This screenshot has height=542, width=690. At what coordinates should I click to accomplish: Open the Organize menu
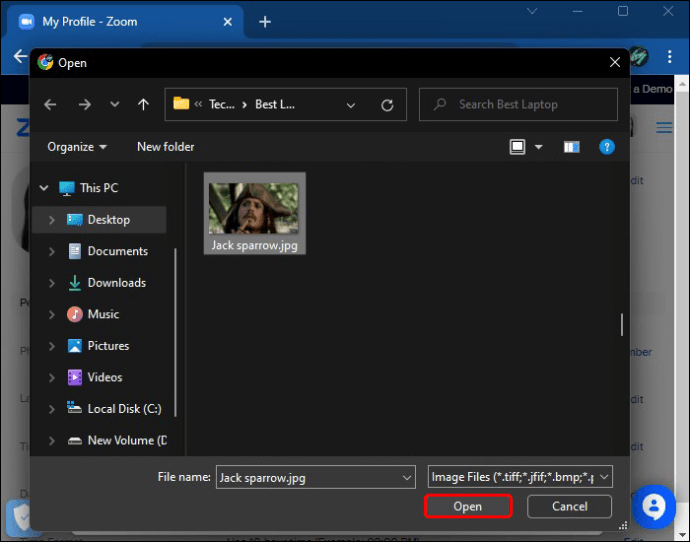click(76, 147)
